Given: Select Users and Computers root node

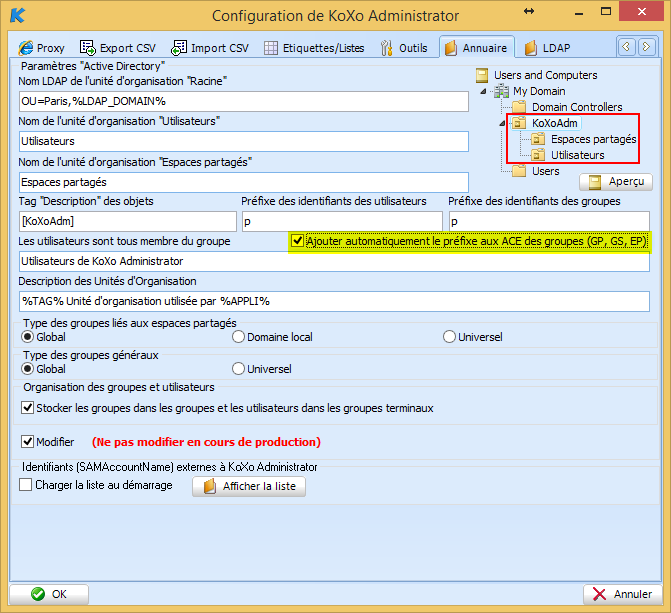Looking at the screenshot, I should [546, 75].
